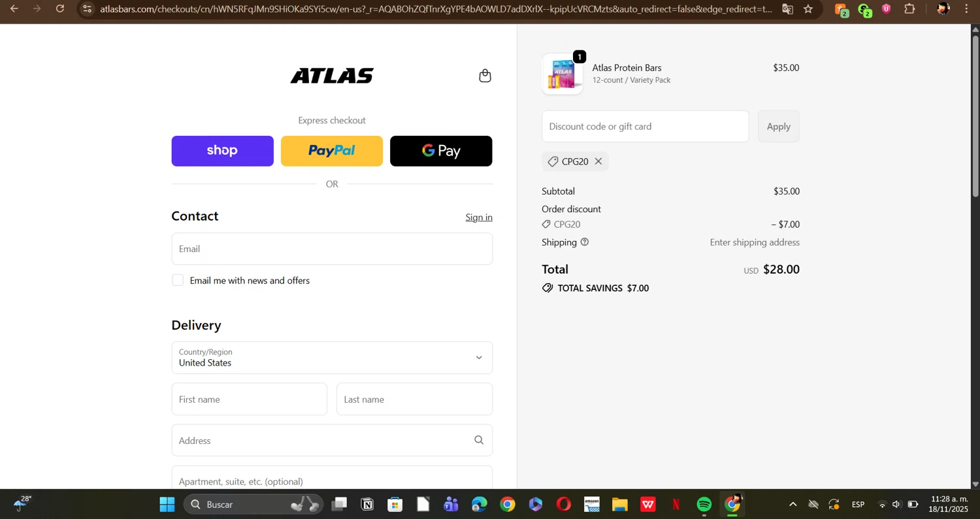Click the ESP language indicator
980x519 pixels.
point(858,505)
